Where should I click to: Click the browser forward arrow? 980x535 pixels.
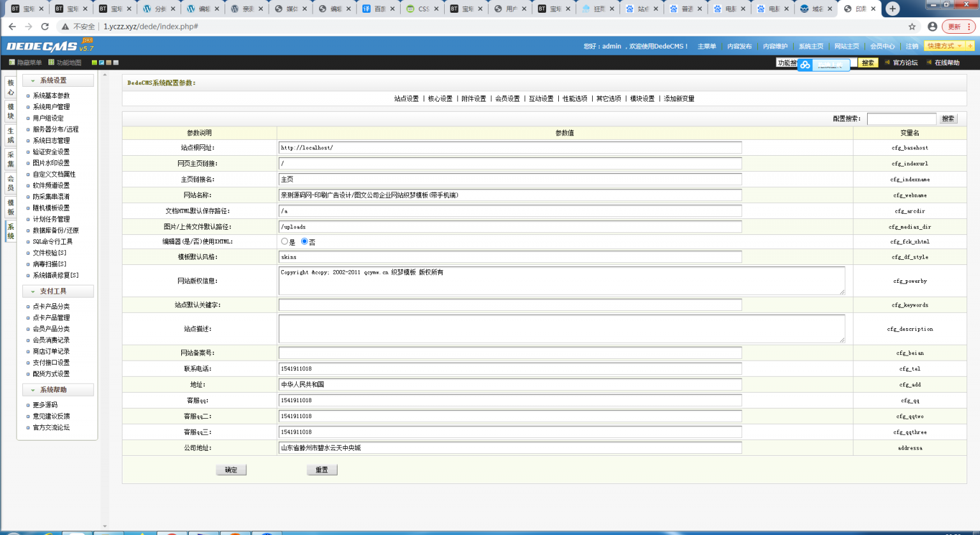point(28,27)
